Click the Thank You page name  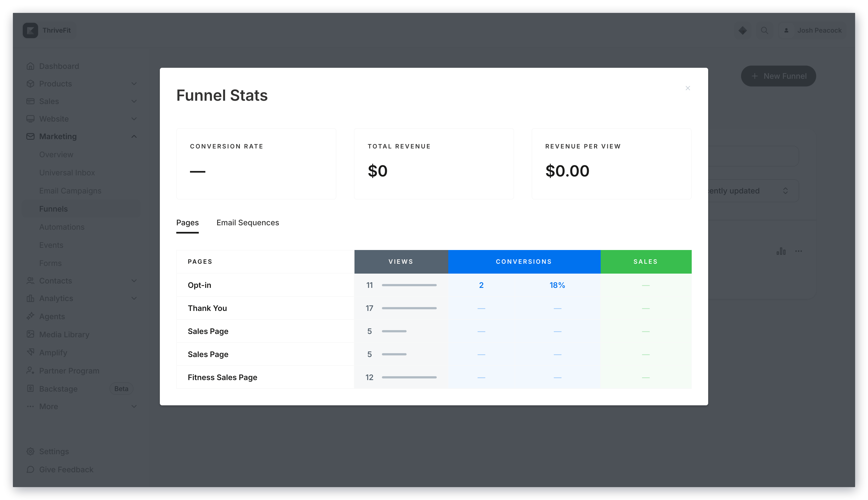(207, 308)
